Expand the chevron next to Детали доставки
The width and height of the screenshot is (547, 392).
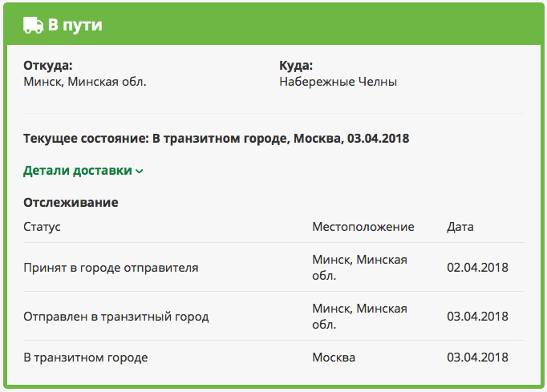[140, 171]
